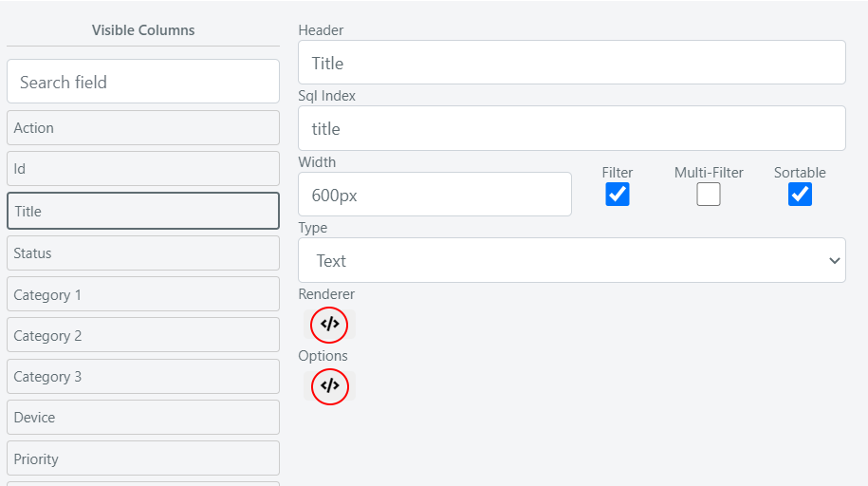The height and width of the screenshot is (486, 868).
Task: Focus the Search field input
Action: [143, 82]
